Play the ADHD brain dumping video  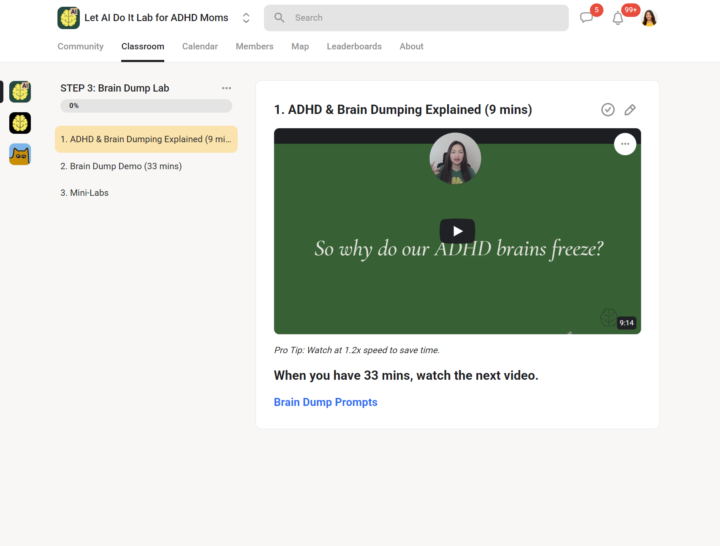[x=457, y=231]
